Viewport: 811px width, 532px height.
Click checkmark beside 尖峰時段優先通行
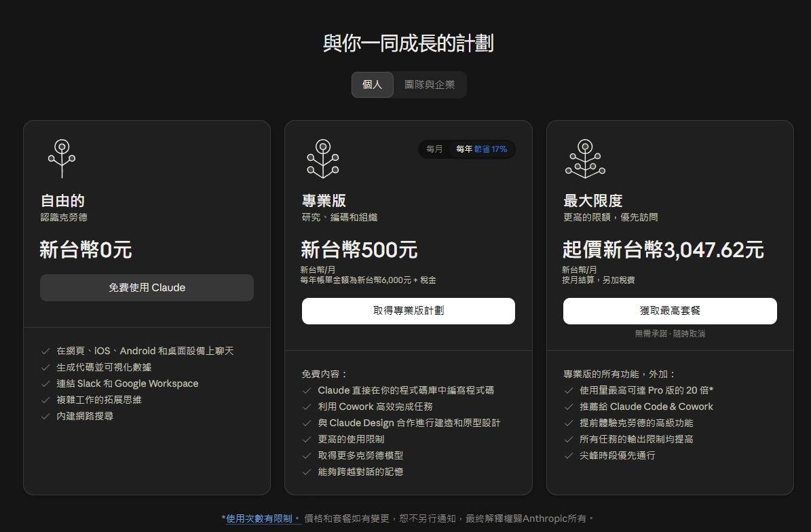(569, 456)
